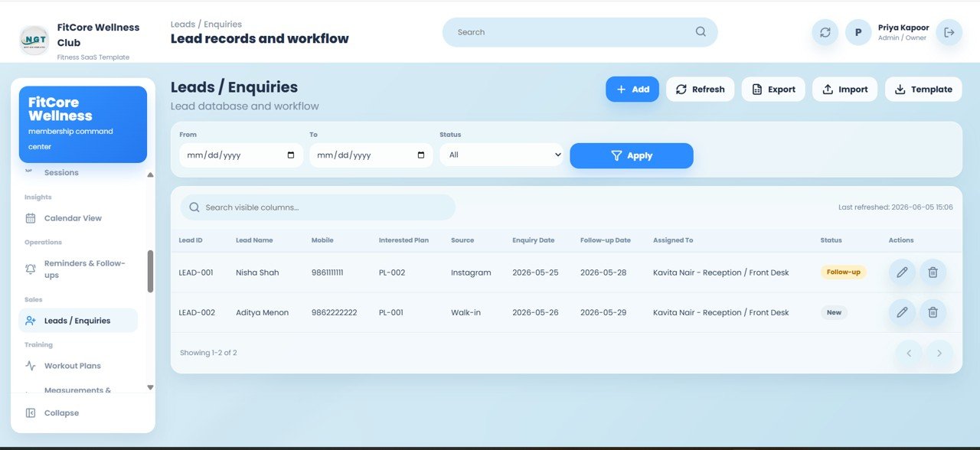The height and width of the screenshot is (450, 980).
Task: Open calendar picker in To date field
Action: [421, 155]
